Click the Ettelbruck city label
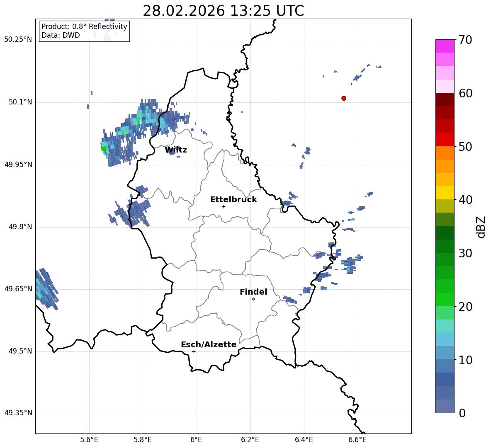Viewport: 491px width, 448px height. (x=233, y=200)
